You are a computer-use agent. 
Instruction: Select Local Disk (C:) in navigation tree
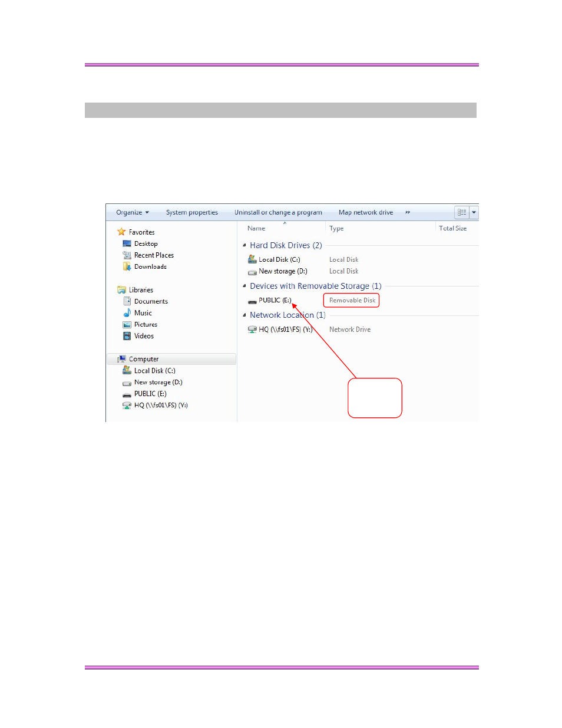point(155,371)
